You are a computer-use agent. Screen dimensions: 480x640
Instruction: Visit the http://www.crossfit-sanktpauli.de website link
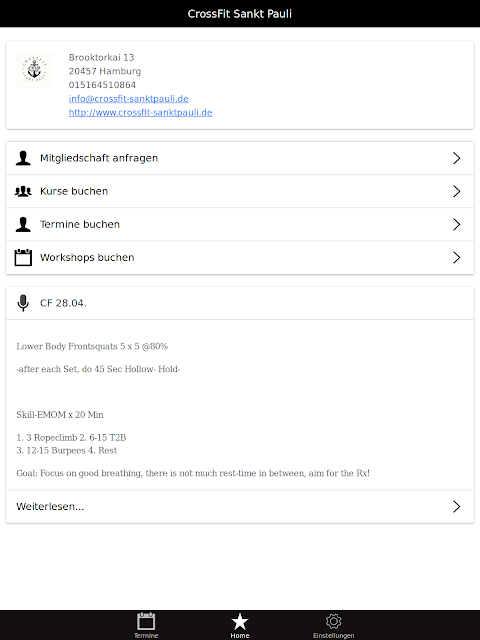click(140, 112)
